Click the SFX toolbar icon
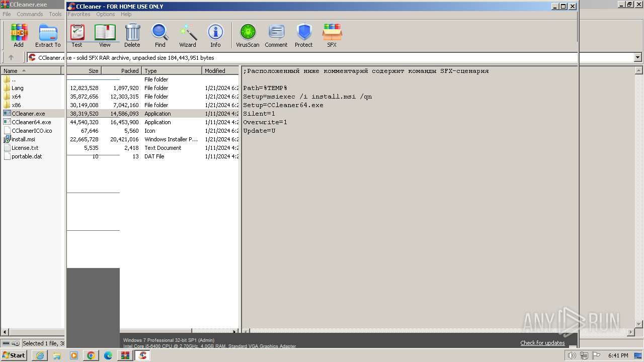644x362 pixels. (x=332, y=35)
